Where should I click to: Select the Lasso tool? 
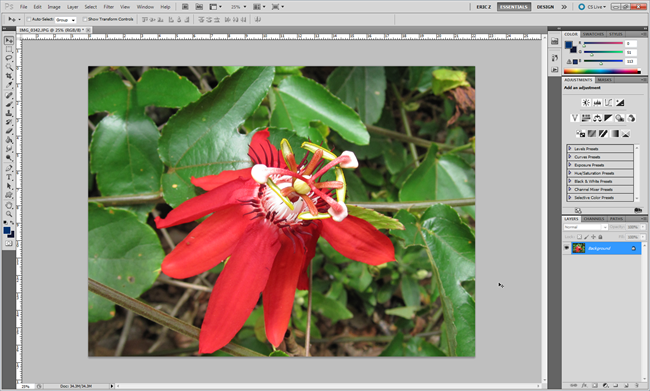point(9,58)
